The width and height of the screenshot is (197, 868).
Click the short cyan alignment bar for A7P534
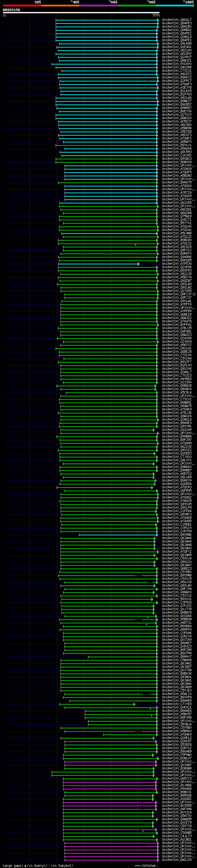tap(99, 264)
